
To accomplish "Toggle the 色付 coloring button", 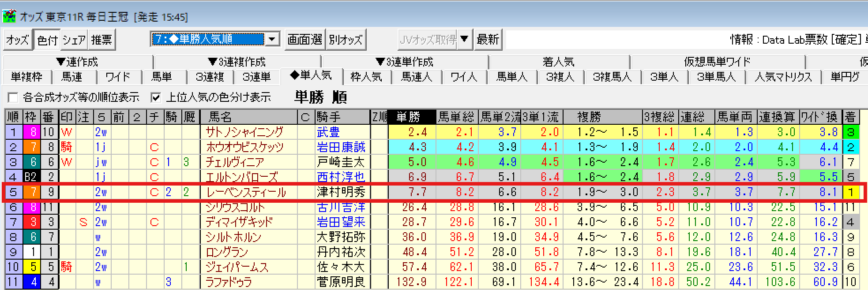I will pyautogui.click(x=47, y=40).
